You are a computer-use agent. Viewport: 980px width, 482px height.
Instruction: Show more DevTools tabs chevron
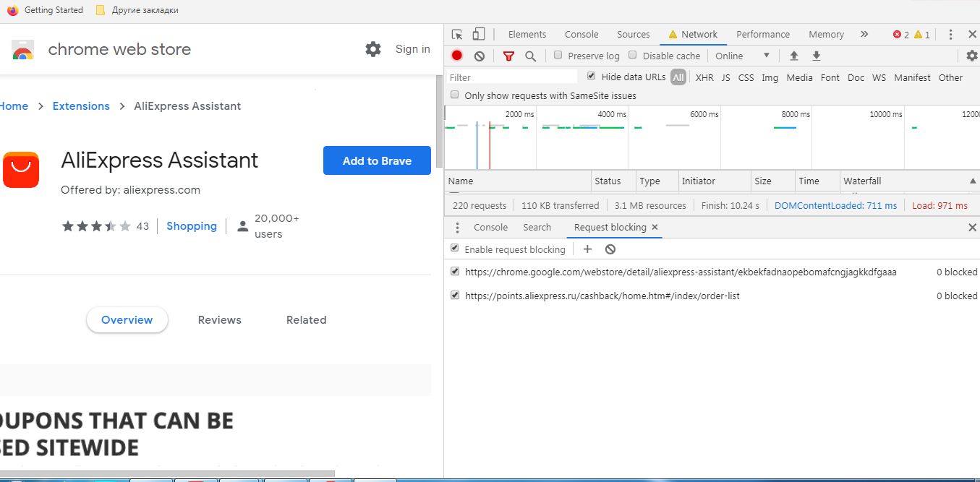(864, 34)
